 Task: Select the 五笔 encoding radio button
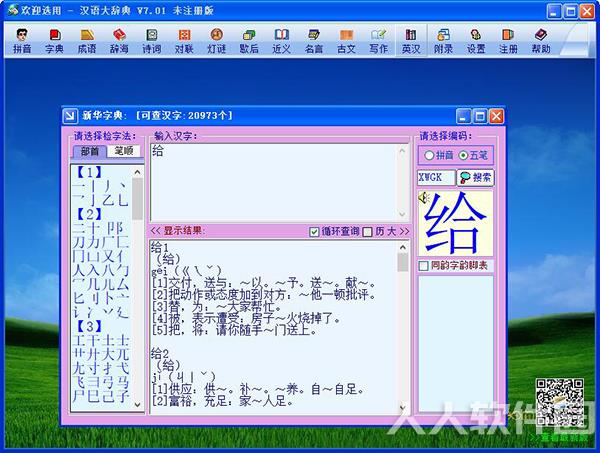(463, 155)
